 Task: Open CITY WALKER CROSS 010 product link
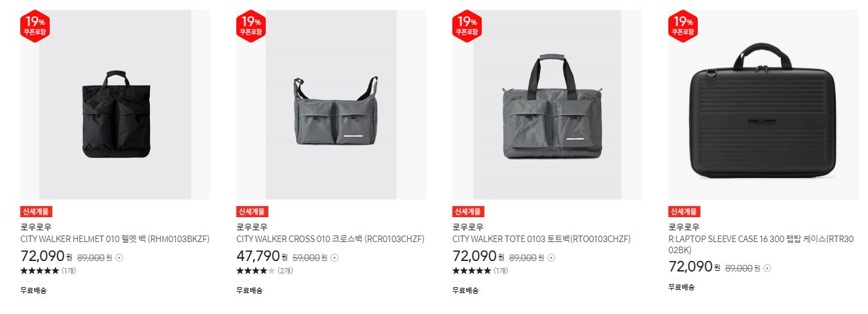pos(331,239)
